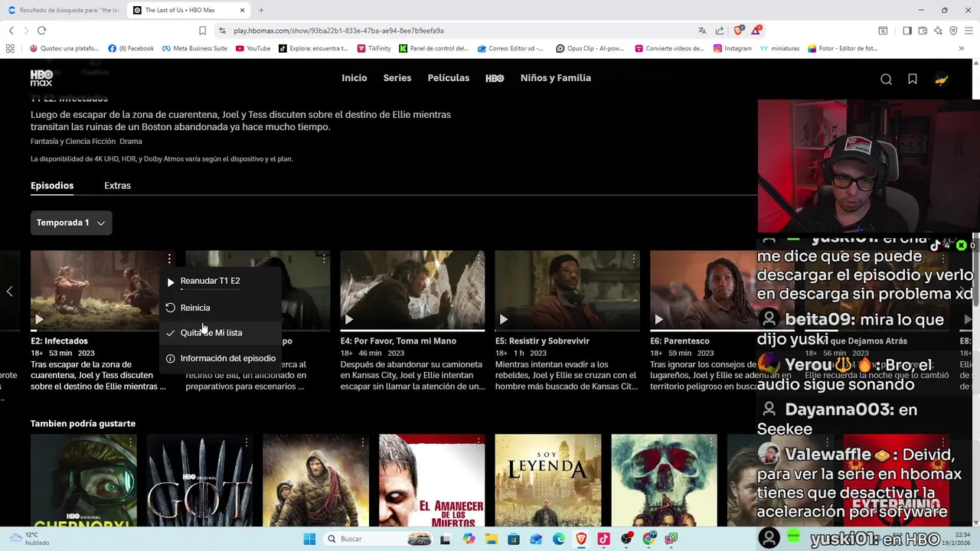Open Microsoft Edge from taskbar

559,539
